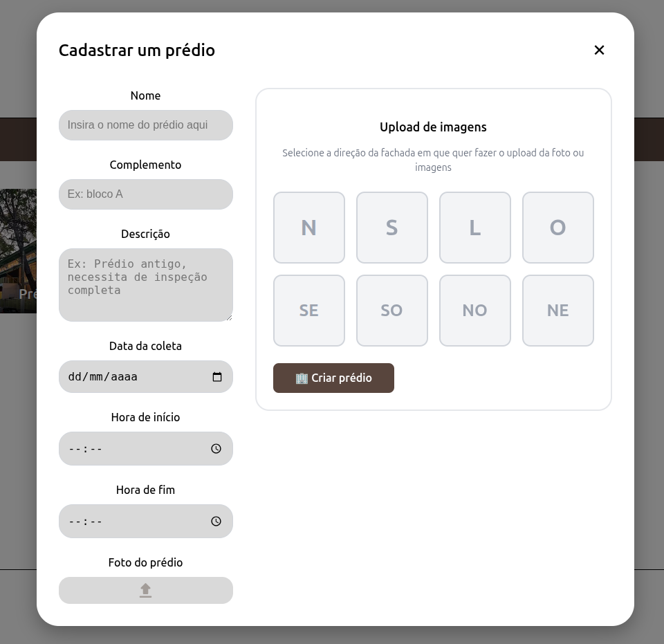Click into the Descrição text area
Viewport: 664px width, 644px height.
[146, 285]
